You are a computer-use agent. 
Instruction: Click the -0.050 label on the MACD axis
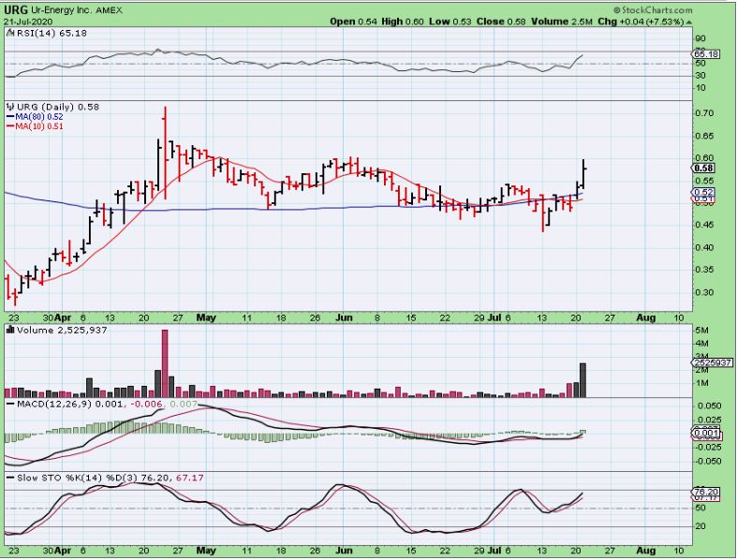[x=708, y=462]
